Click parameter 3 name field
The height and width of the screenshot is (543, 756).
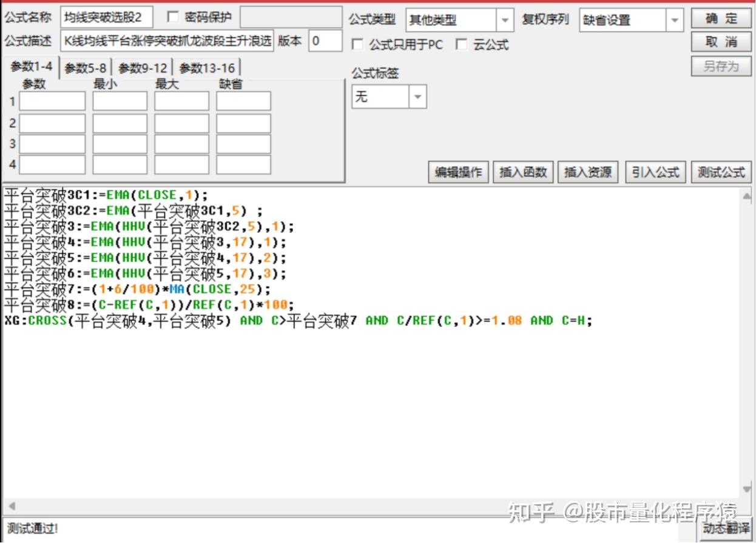[x=52, y=144]
